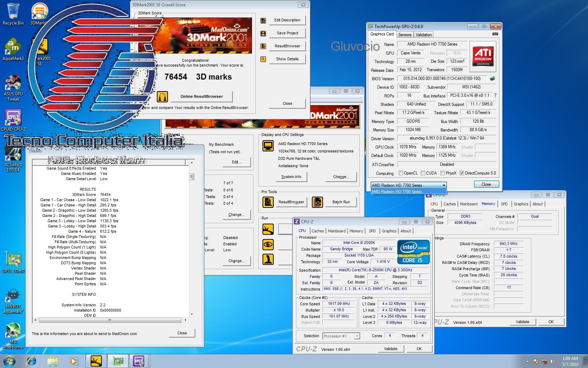Open the Graphics tab in rear CPU-Z memory window
The width and height of the screenshot is (588, 368).
(x=521, y=204)
